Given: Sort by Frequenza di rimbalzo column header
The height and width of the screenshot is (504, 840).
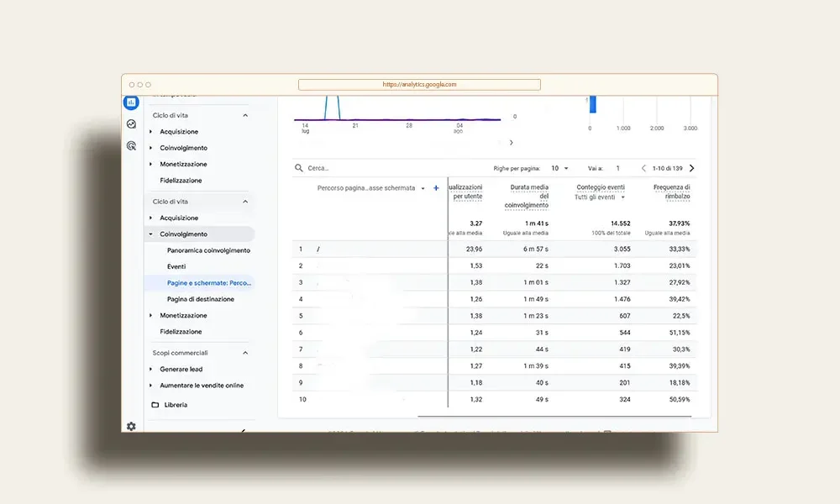Looking at the screenshot, I should pos(671,192).
